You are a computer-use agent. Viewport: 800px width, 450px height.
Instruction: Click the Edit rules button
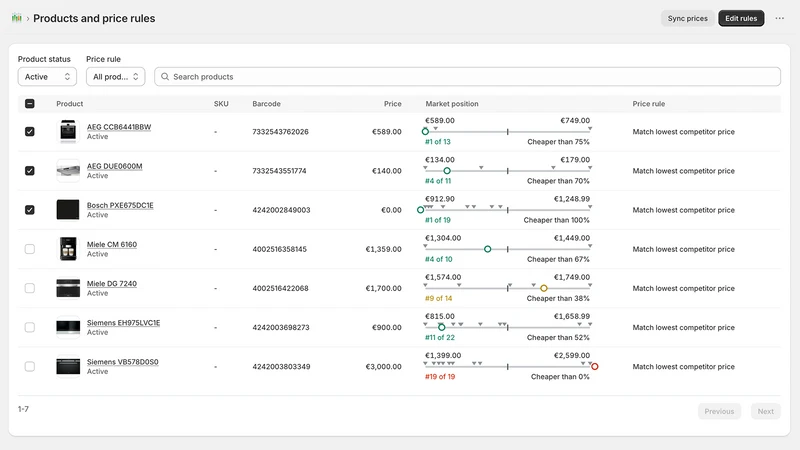(741, 18)
